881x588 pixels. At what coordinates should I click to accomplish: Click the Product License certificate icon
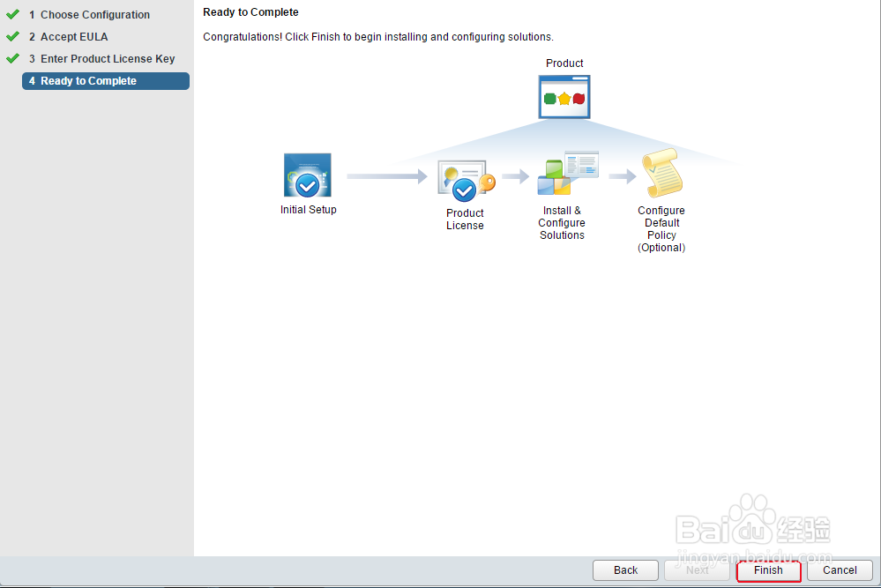(466, 181)
